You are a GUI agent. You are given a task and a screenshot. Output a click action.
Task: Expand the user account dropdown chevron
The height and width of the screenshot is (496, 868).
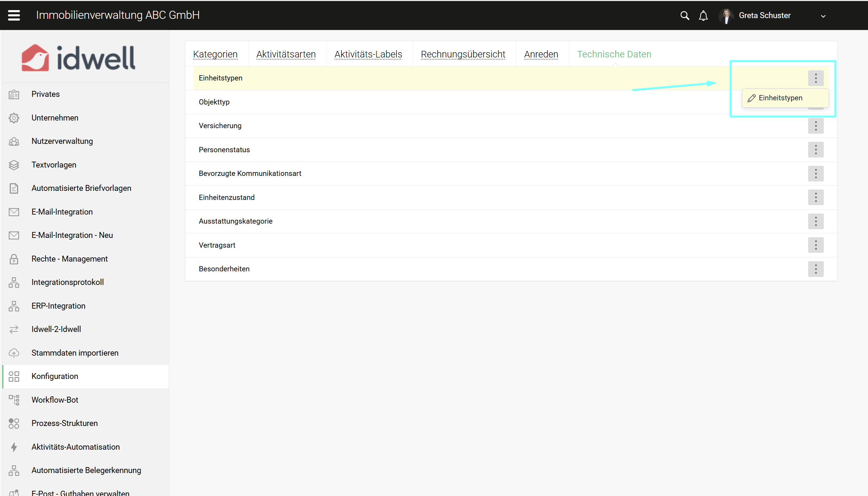tap(823, 16)
